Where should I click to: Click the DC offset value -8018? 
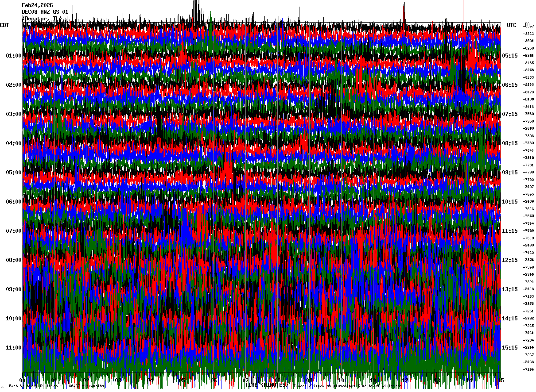tap(529, 107)
